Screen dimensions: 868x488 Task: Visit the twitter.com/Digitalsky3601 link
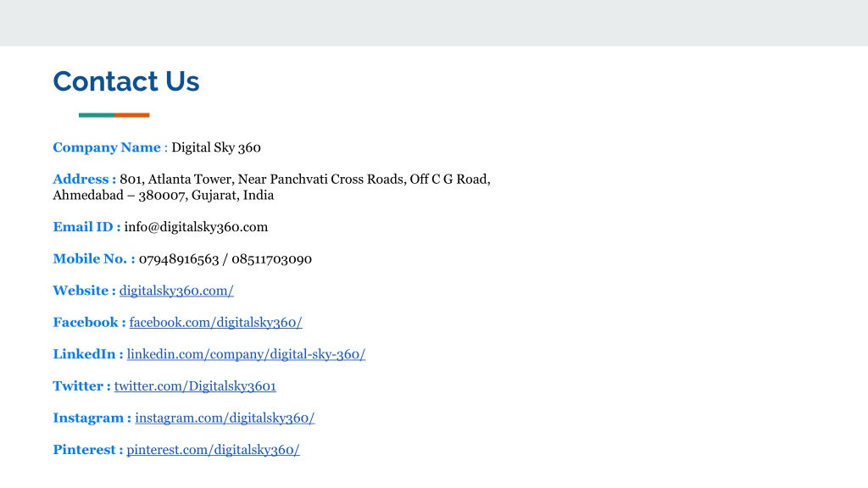pyautogui.click(x=195, y=386)
